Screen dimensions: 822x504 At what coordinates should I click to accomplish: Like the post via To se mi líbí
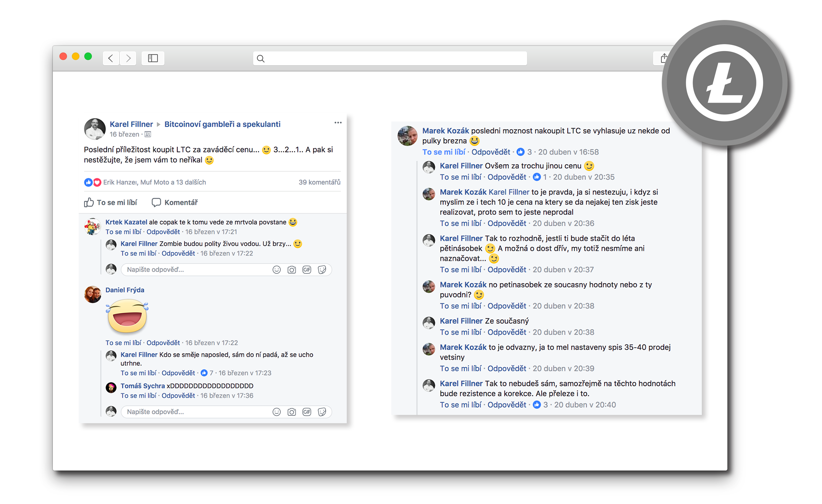click(111, 202)
